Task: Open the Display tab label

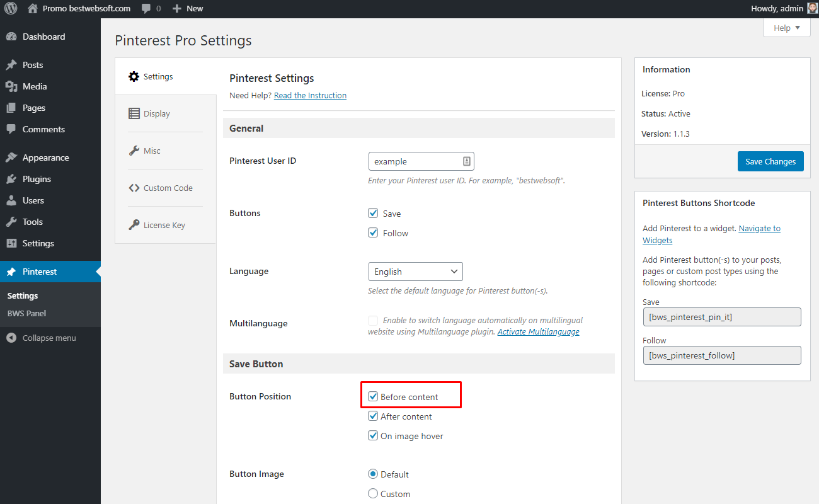Action: point(157,113)
